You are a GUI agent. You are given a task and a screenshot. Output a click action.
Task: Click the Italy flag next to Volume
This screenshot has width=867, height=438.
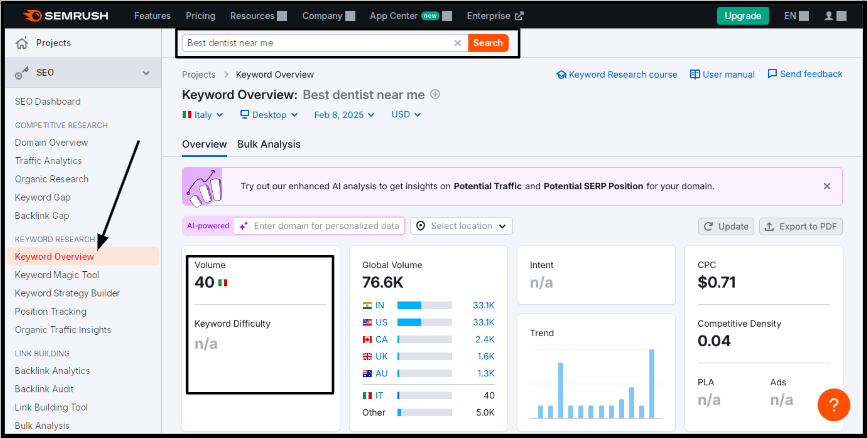click(x=223, y=283)
